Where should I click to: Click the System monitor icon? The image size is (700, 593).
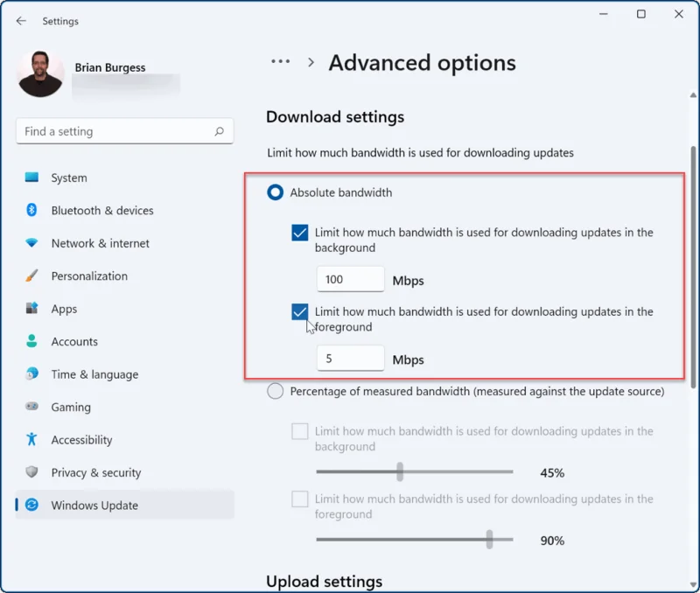pyautogui.click(x=31, y=178)
